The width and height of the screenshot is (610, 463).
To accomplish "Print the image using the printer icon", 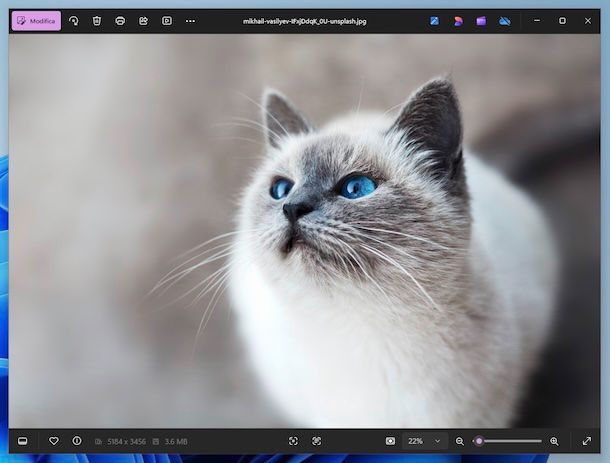I will (120, 21).
